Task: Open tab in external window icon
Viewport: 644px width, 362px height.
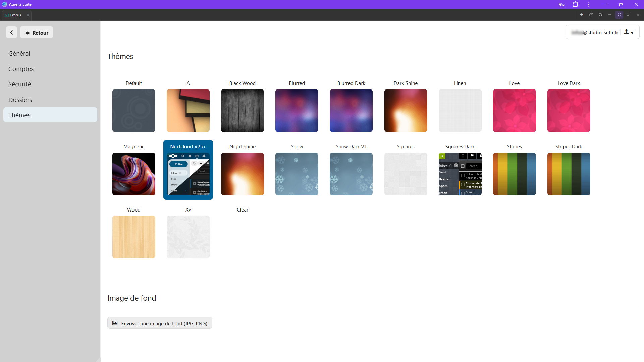Action: pyautogui.click(x=591, y=15)
